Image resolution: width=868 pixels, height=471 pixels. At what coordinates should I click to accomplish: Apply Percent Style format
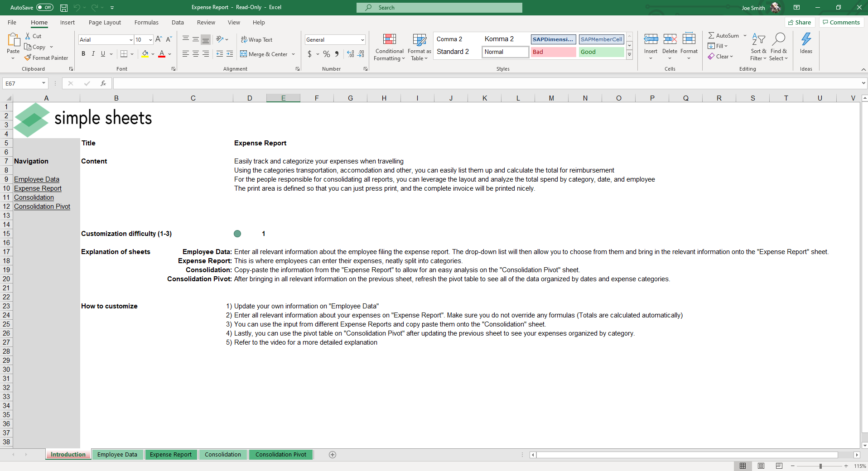(326, 54)
